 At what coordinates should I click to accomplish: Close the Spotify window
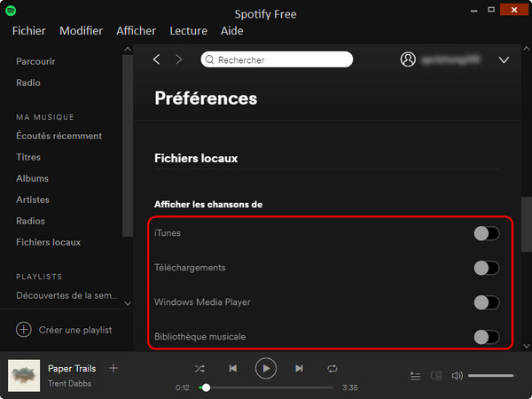(514, 10)
